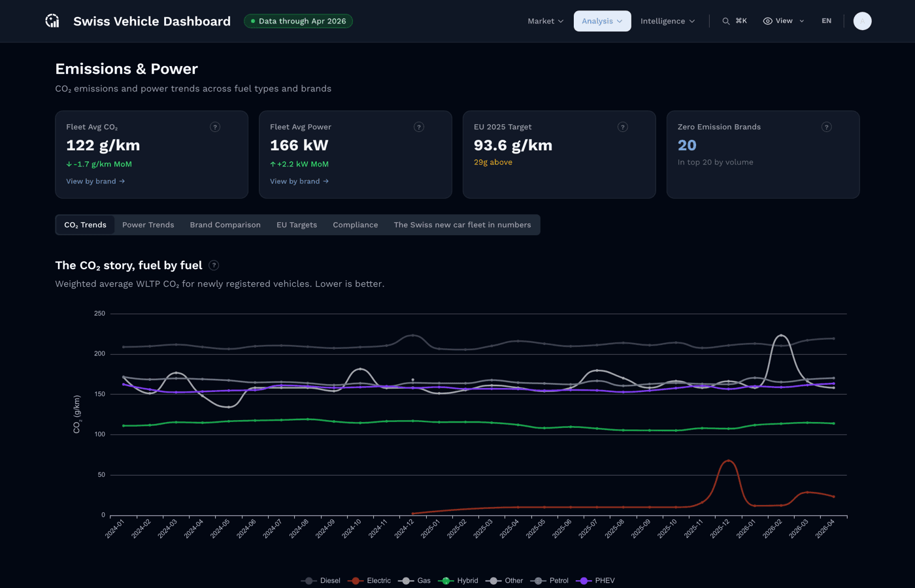Click help icon on EU 2025 Target card

pyautogui.click(x=623, y=127)
